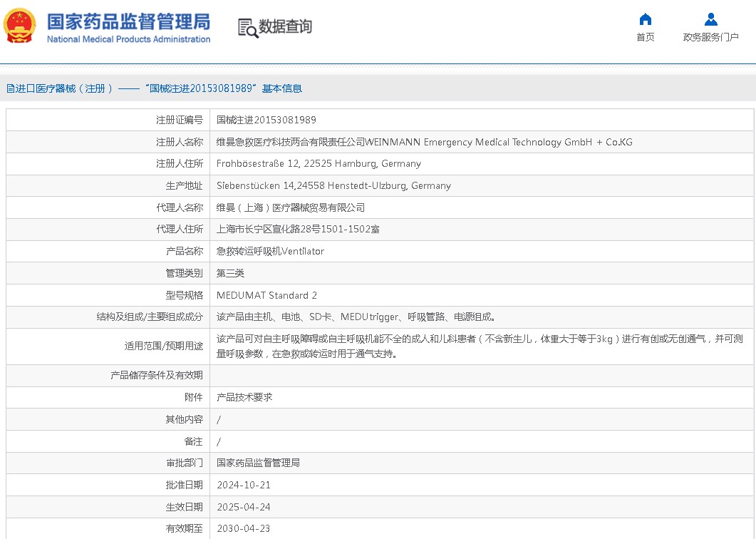756x539 pixels.
Task: Select structure text mentioning MEDUtrigger
Action: point(356,317)
